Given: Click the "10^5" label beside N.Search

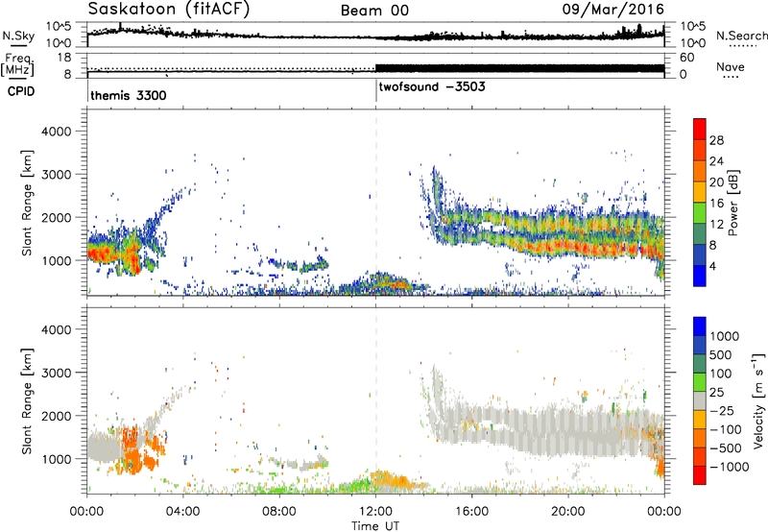Looking at the screenshot, I should coord(693,27).
